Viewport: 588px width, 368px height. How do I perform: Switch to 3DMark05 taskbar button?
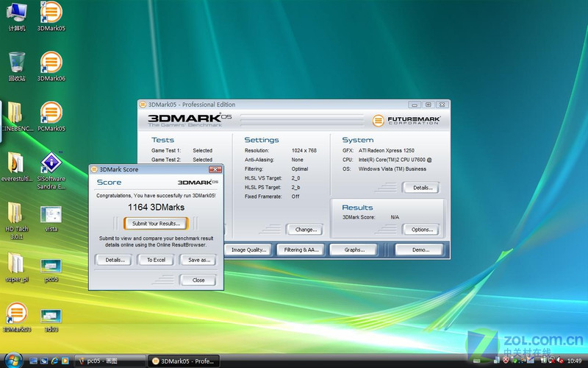[183, 361]
